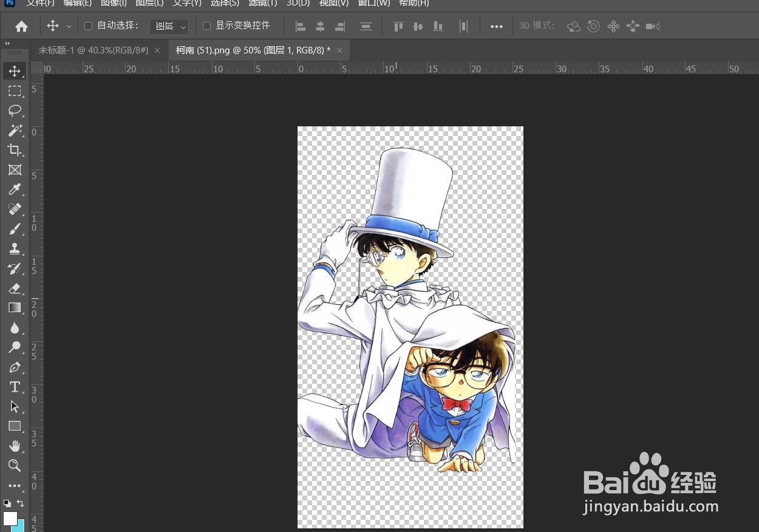Click the horizontal ruler at top
The width and height of the screenshot is (759, 532).
click(401, 68)
